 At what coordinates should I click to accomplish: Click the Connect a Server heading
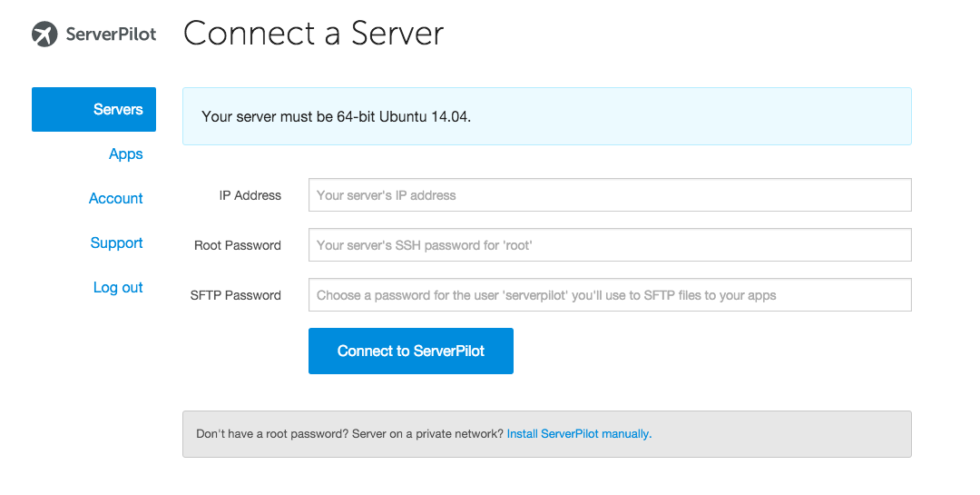point(313,34)
